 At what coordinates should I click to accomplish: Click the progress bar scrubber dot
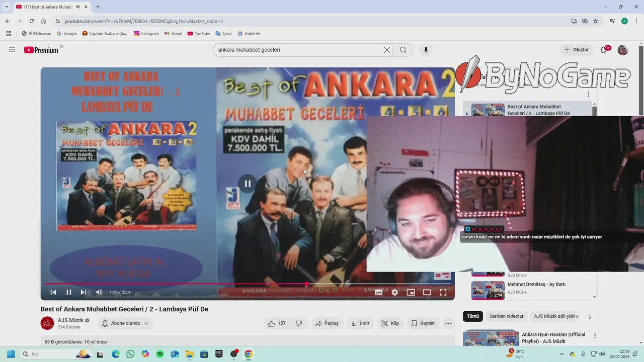tap(306, 284)
